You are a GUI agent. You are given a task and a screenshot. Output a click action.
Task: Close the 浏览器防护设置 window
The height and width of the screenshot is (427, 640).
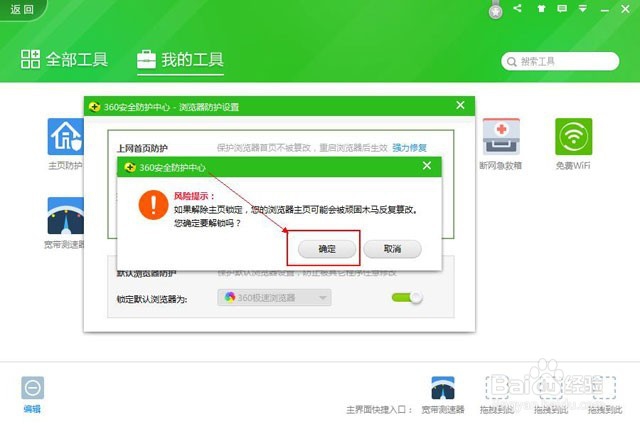[x=460, y=105]
